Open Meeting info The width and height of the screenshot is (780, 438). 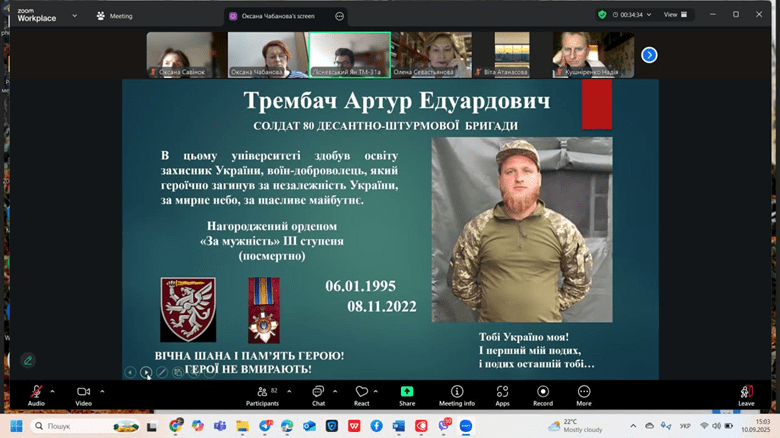point(456,394)
